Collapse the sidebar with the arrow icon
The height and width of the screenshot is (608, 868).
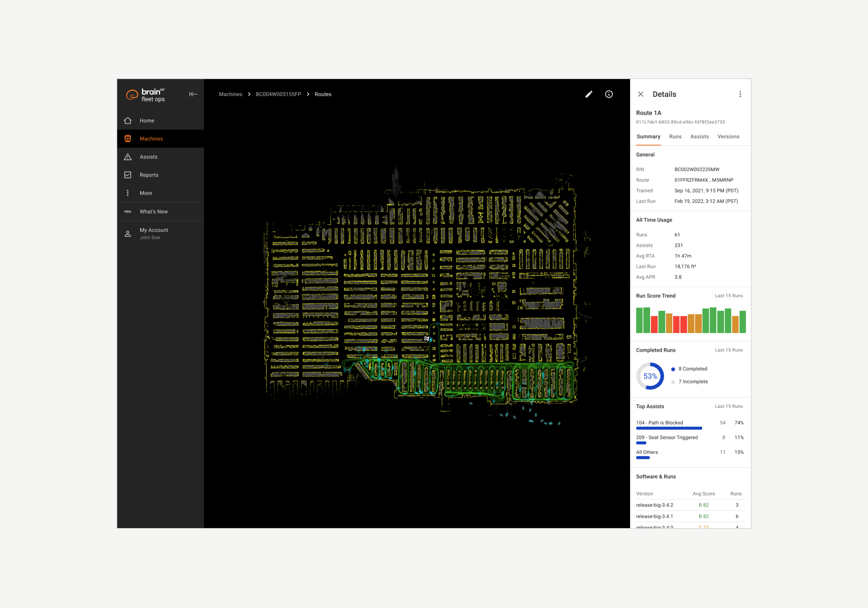[193, 94]
